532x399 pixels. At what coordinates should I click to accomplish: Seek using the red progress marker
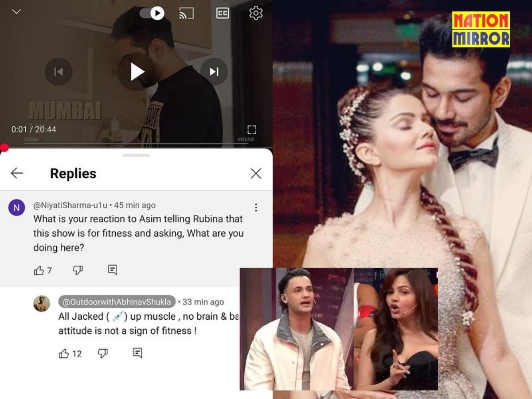point(4,146)
